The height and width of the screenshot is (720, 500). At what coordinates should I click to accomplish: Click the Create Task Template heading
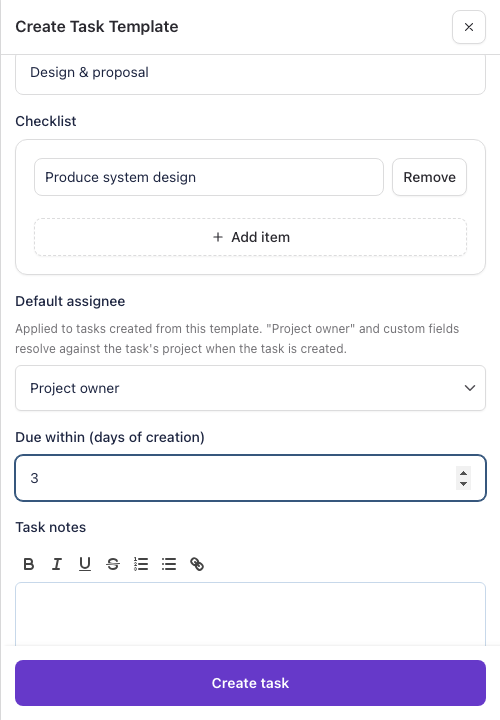pyautogui.click(x=97, y=27)
